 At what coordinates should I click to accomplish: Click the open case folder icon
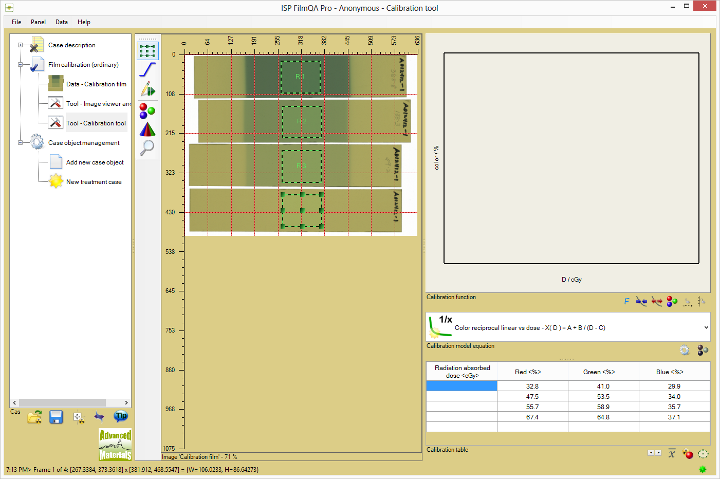(x=35, y=417)
